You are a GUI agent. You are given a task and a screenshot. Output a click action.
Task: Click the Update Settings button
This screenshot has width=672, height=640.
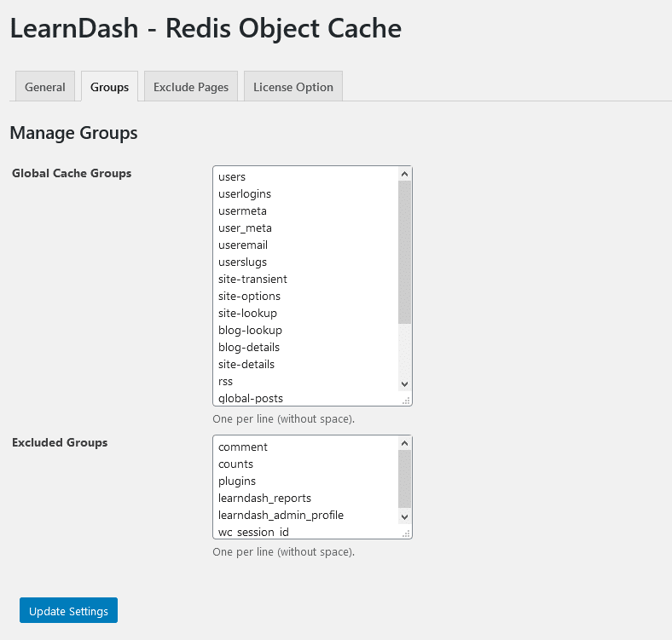coord(68,610)
